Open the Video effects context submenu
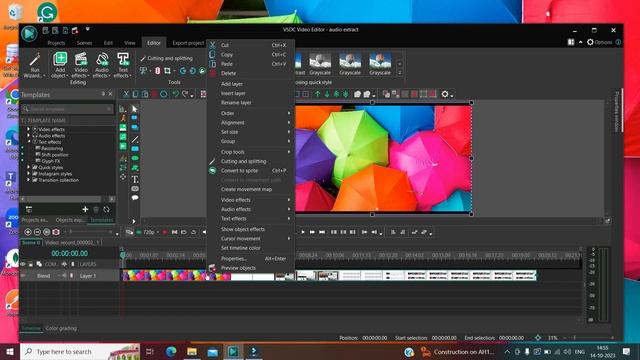The image size is (640, 360). coord(251,200)
